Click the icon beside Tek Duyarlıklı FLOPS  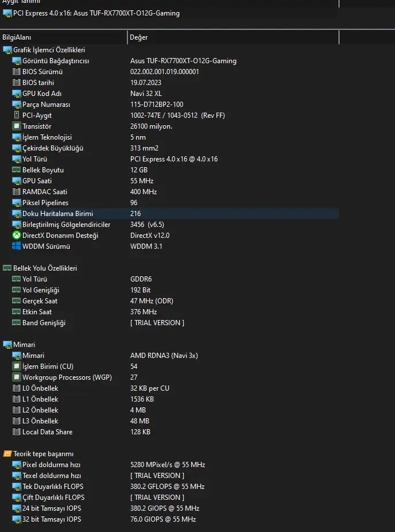[x=16, y=487]
